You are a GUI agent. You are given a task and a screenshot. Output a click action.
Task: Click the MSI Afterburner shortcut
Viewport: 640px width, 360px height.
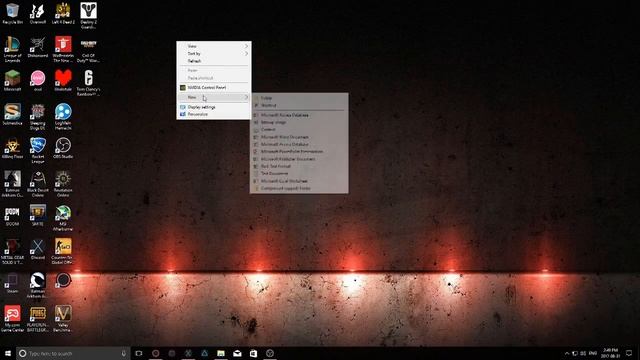[63, 218]
